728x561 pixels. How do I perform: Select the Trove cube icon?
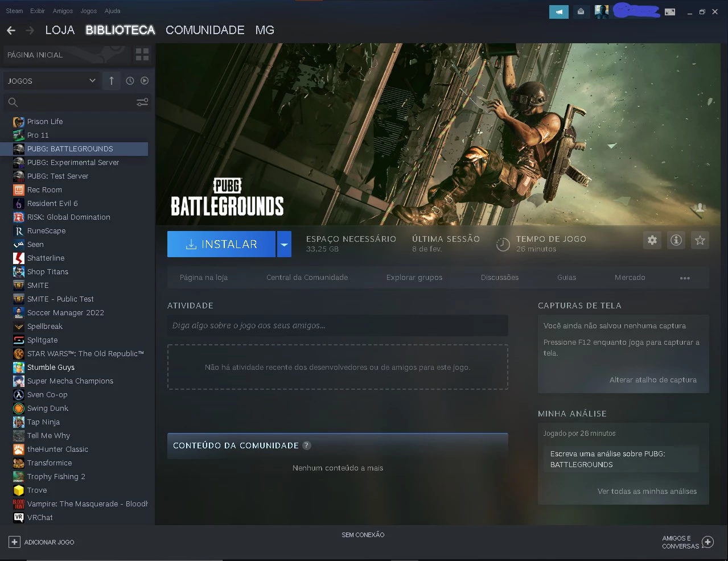pyautogui.click(x=19, y=490)
